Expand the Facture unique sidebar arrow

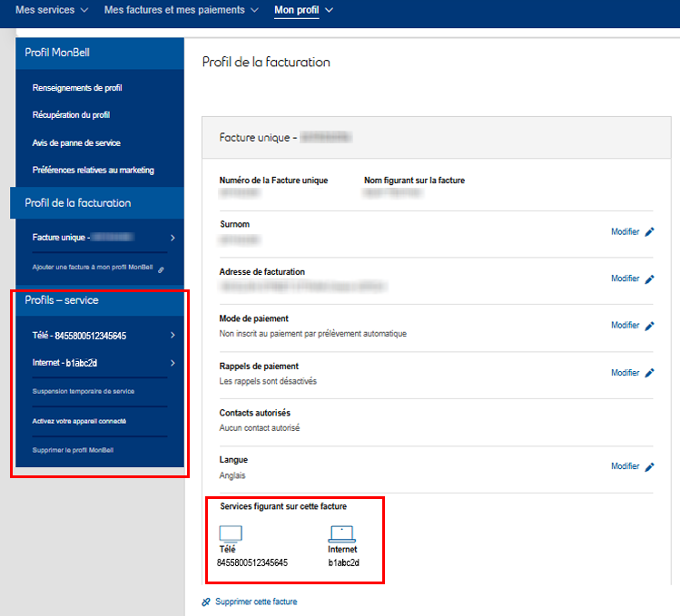[172, 238]
